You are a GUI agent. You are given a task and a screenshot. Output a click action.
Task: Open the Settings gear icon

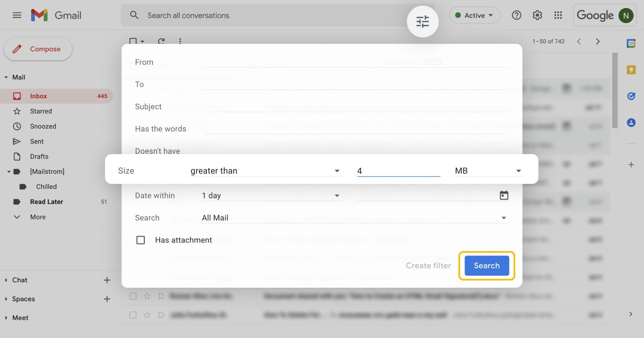tap(537, 15)
